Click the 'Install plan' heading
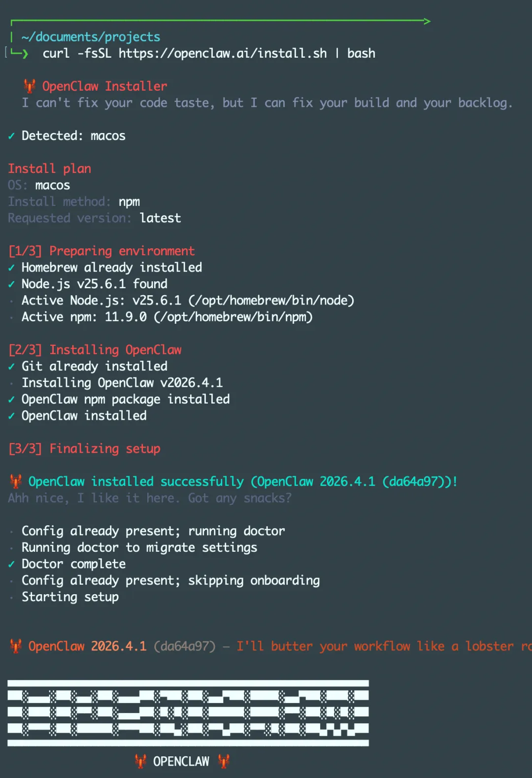The image size is (532, 778). [x=49, y=169]
